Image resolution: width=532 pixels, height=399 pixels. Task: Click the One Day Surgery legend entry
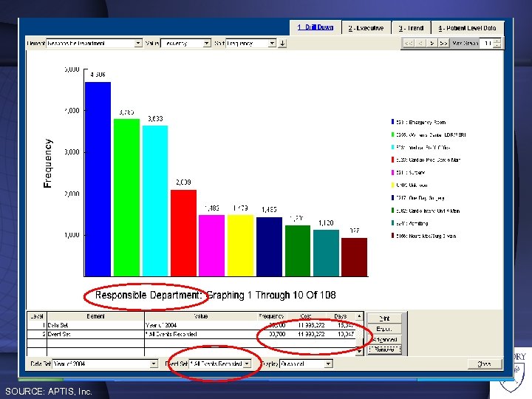coord(418,198)
